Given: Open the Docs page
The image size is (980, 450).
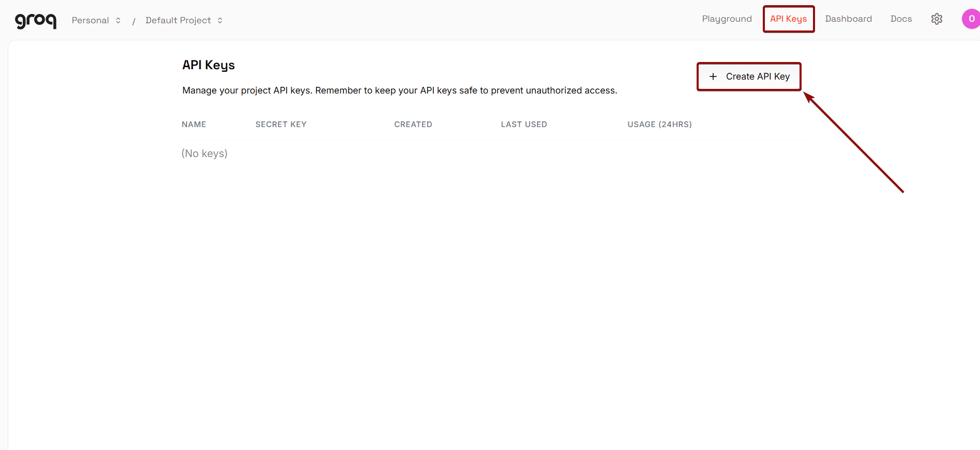Looking at the screenshot, I should pyautogui.click(x=901, y=19).
